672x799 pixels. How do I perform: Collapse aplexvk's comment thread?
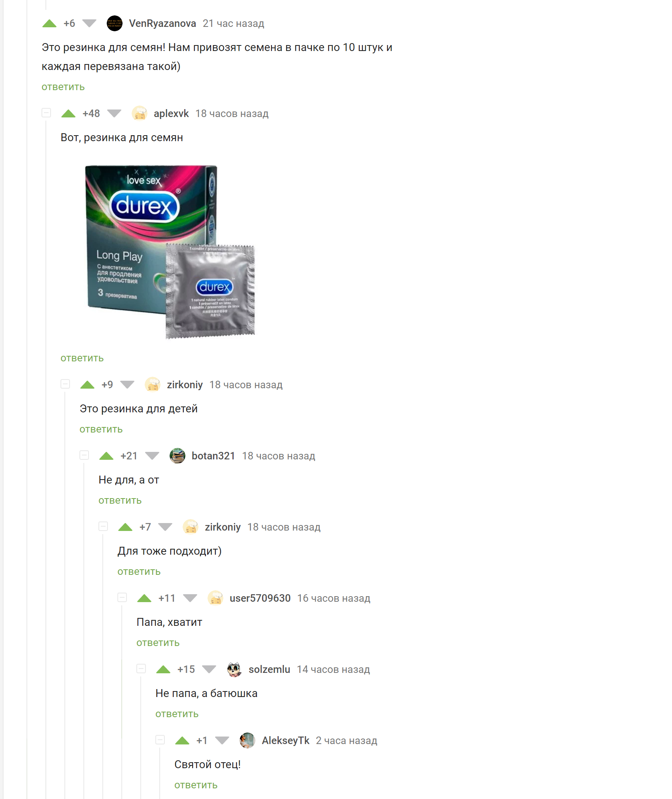[46, 113]
